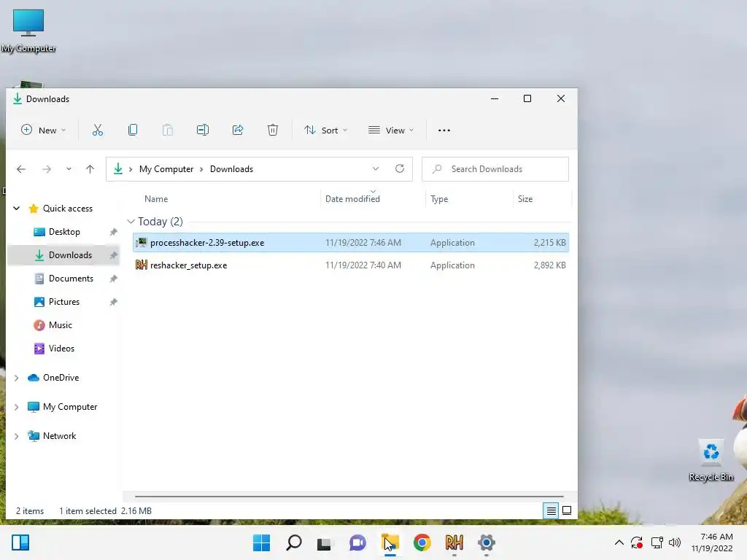This screenshot has height=560, width=747.
Task: Click the Windows Update tray icon
Action: point(637,542)
